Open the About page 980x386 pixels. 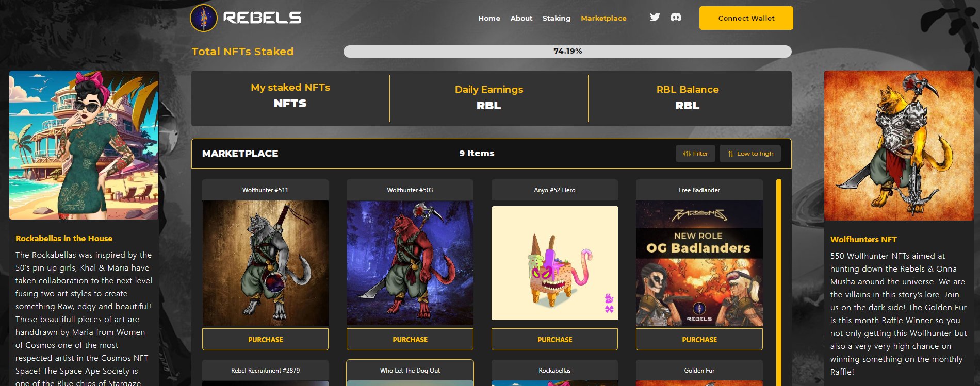[x=521, y=18]
